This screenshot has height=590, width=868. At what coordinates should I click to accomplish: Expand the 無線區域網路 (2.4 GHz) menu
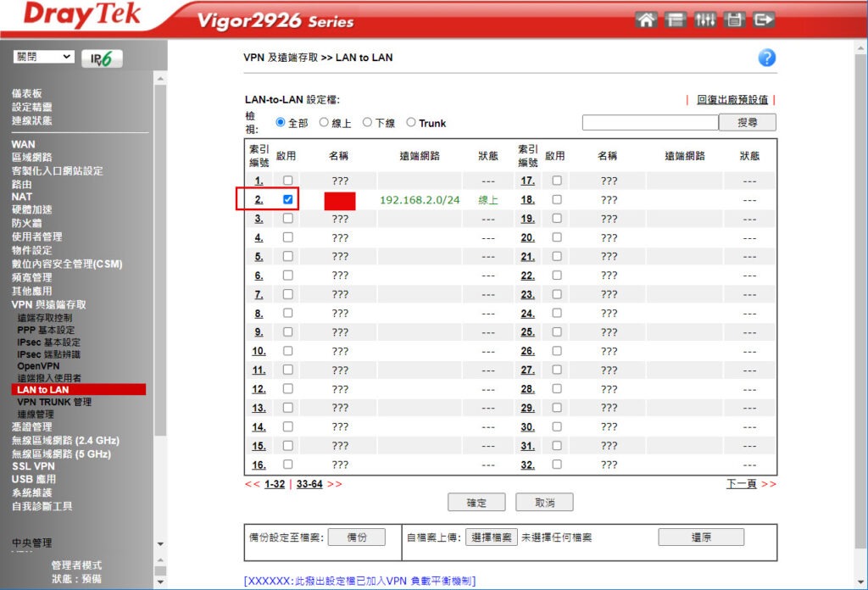[65, 441]
